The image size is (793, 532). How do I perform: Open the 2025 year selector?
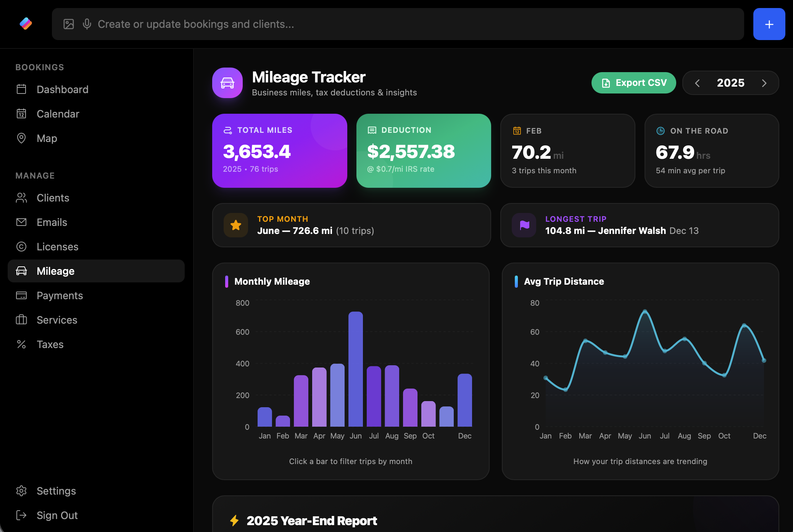pyautogui.click(x=730, y=83)
